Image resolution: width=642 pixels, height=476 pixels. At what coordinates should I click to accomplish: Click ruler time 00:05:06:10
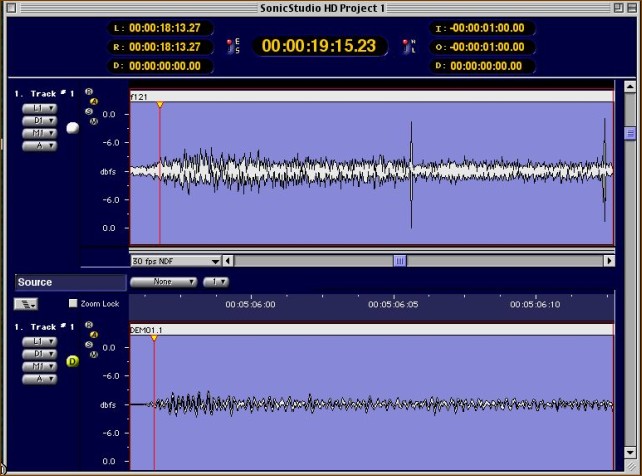click(x=535, y=305)
